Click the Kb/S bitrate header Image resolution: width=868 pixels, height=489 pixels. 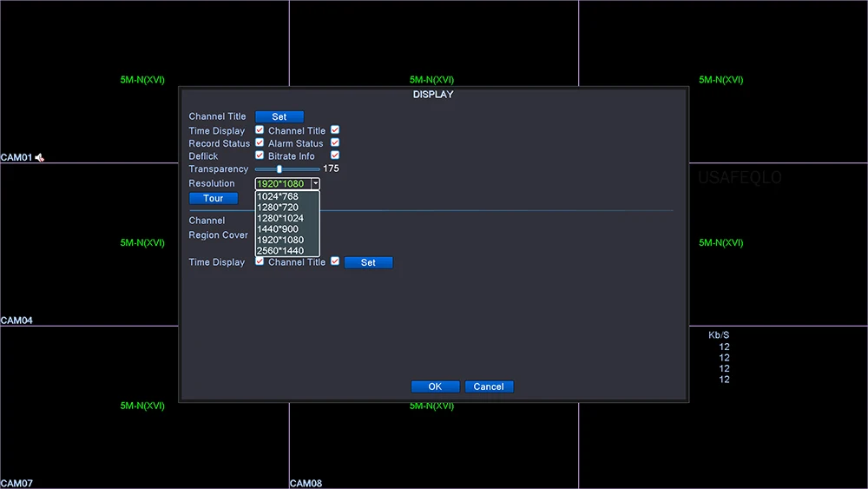pos(719,335)
